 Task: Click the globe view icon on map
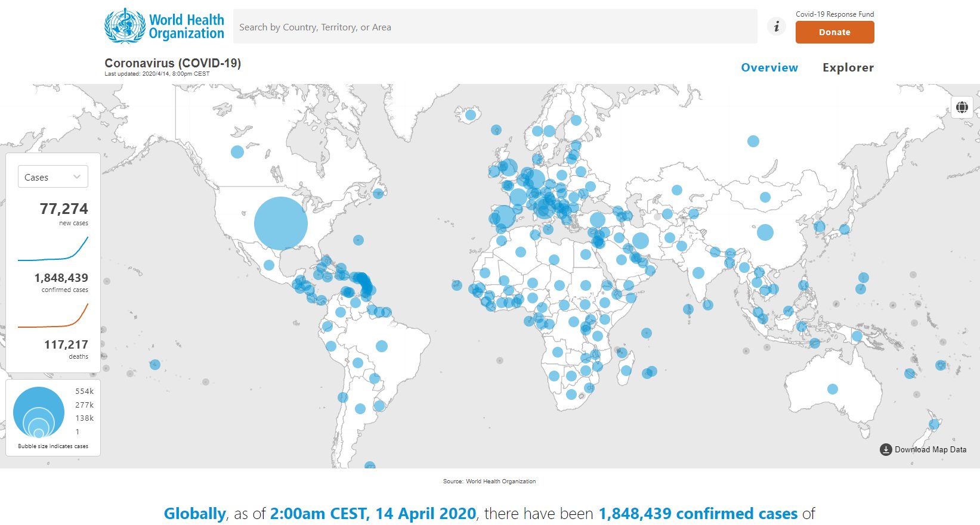pos(962,107)
